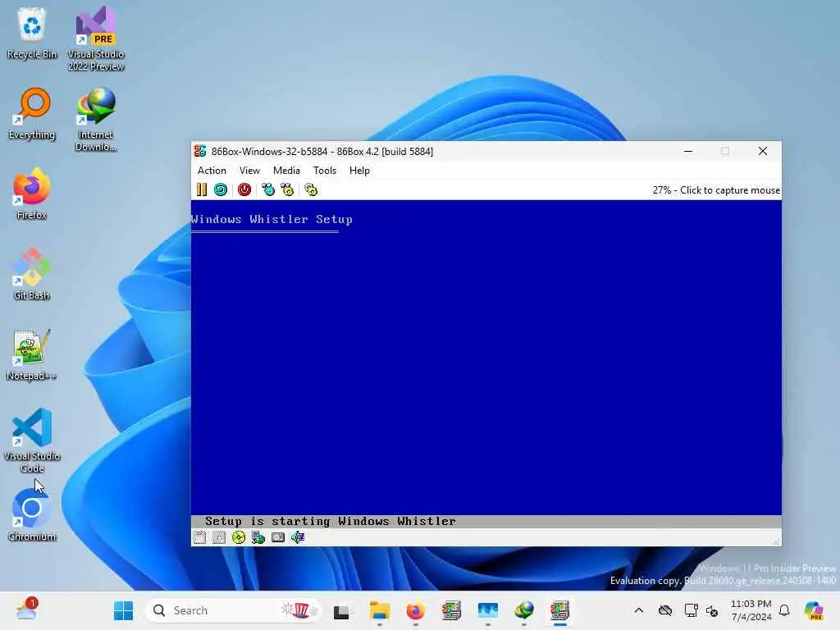Select the Notepad++ desktop shortcut
840x630 pixels.
pos(32,354)
